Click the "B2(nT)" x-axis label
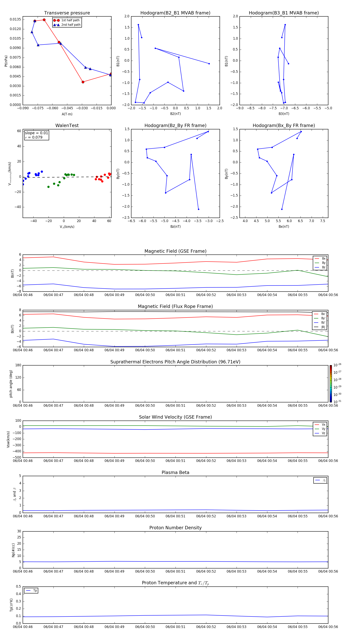 click(x=175, y=114)
